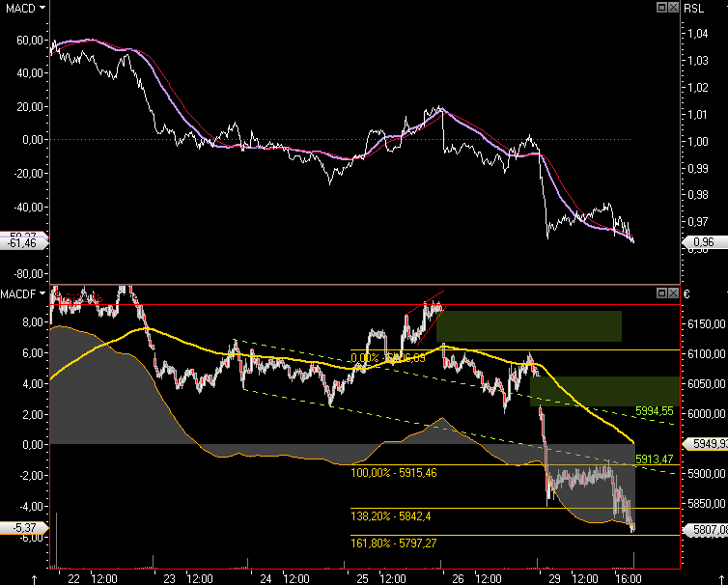Click the 6150,00 price axis value

click(706, 323)
